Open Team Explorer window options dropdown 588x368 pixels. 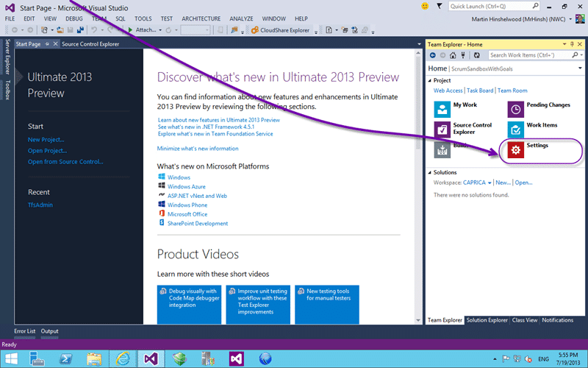pos(564,44)
